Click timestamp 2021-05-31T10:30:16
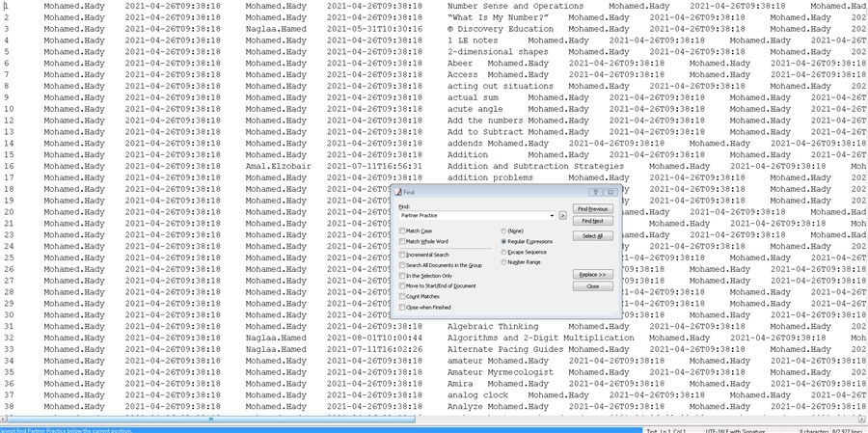The width and height of the screenshot is (868, 433). (x=374, y=29)
